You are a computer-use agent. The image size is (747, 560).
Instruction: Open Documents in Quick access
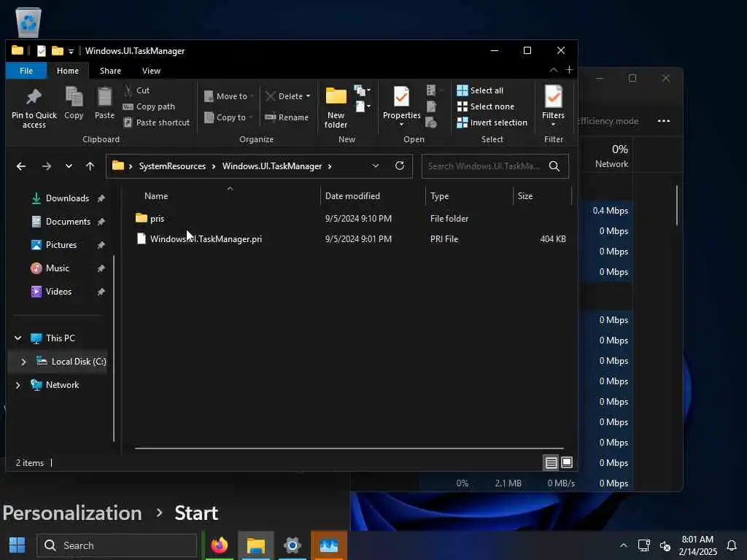click(68, 222)
